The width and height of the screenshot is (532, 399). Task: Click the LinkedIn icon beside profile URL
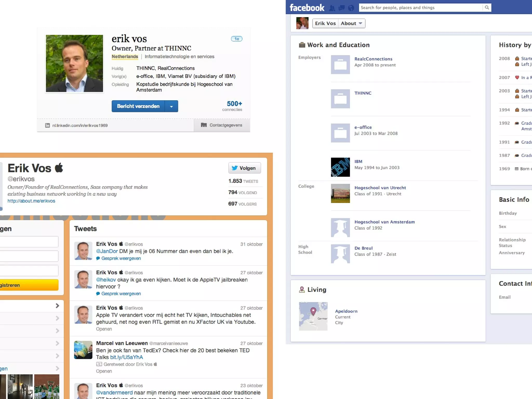[x=48, y=125]
